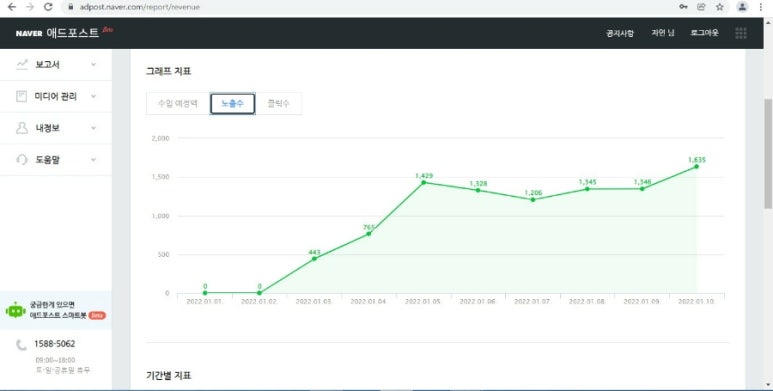Click the browser forward arrow
Image resolution: width=773 pixels, height=391 pixels.
[30, 7]
